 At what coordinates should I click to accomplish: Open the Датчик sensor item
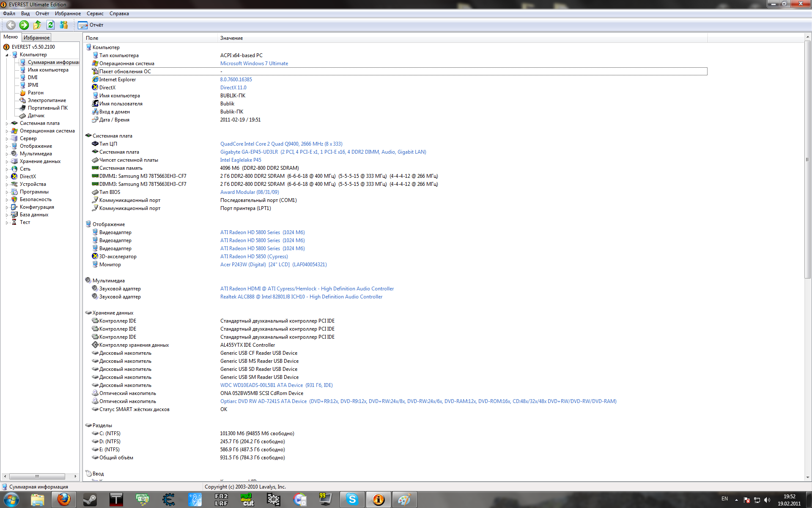(36, 116)
